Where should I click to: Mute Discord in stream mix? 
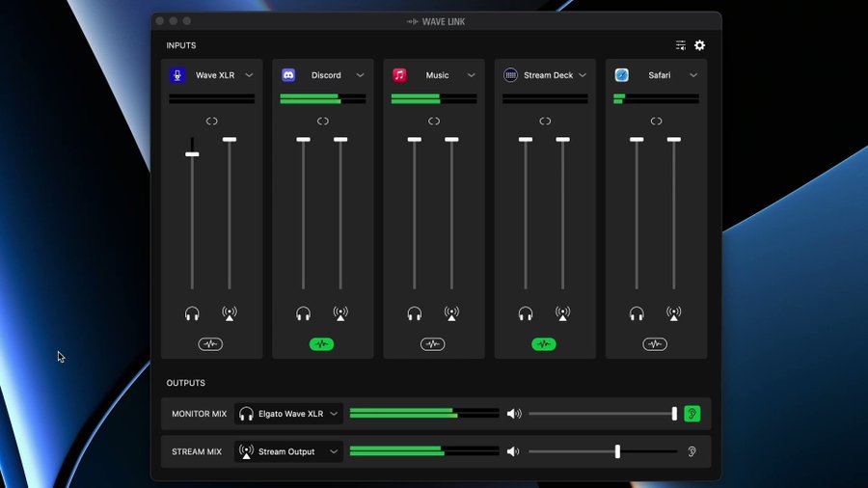click(x=340, y=313)
